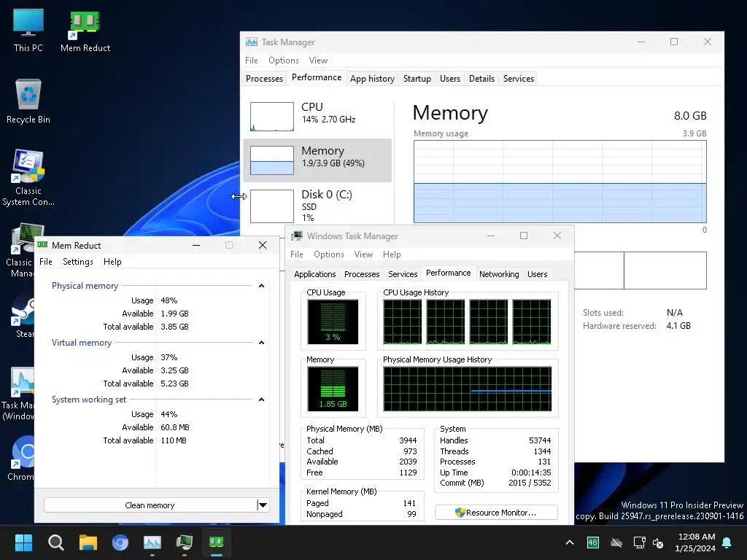Open Resource Monitor button
Image resolution: width=747 pixels, height=560 pixels.
[x=496, y=513]
